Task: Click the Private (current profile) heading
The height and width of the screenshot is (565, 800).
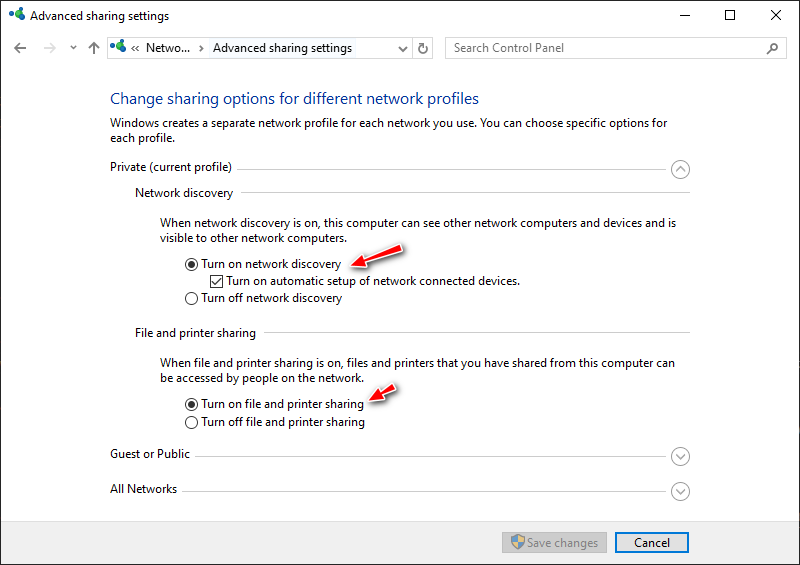Action: coord(171,167)
